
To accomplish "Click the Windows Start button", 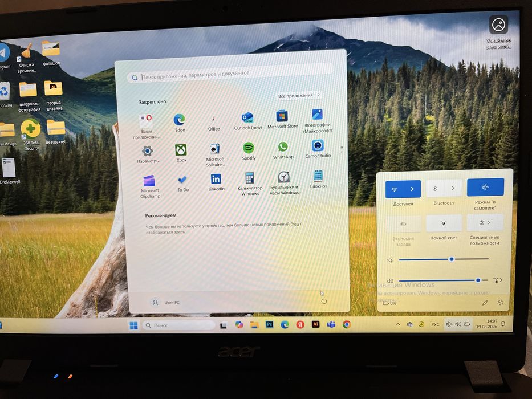I will click(x=133, y=325).
